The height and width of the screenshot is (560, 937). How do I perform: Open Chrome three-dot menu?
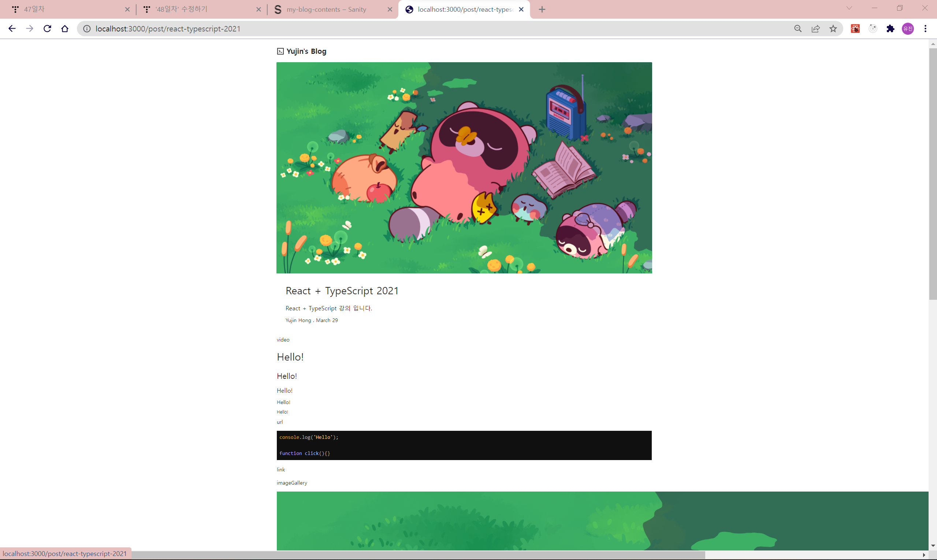click(925, 29)
